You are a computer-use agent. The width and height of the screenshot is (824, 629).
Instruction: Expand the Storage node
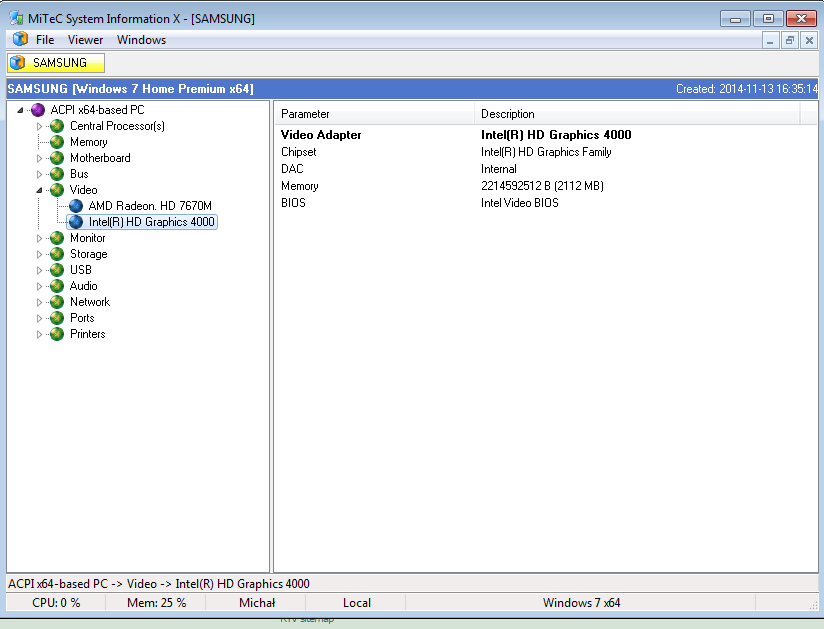[39, 254]
